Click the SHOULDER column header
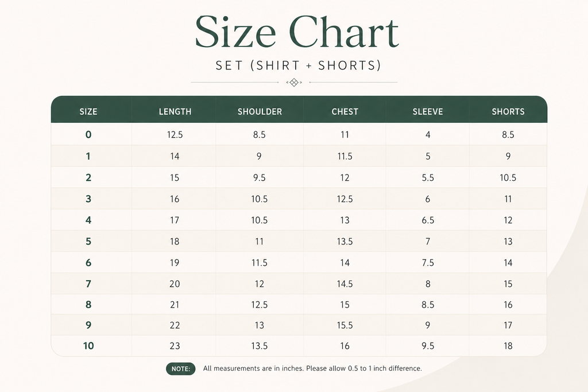 tap(260, 112)
